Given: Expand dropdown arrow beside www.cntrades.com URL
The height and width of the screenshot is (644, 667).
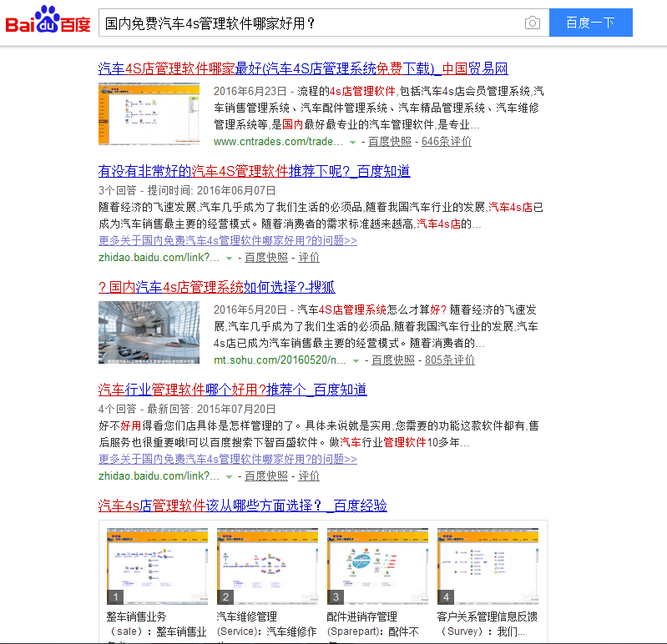Looking at the screenshot, I should [x=352, y=143].
